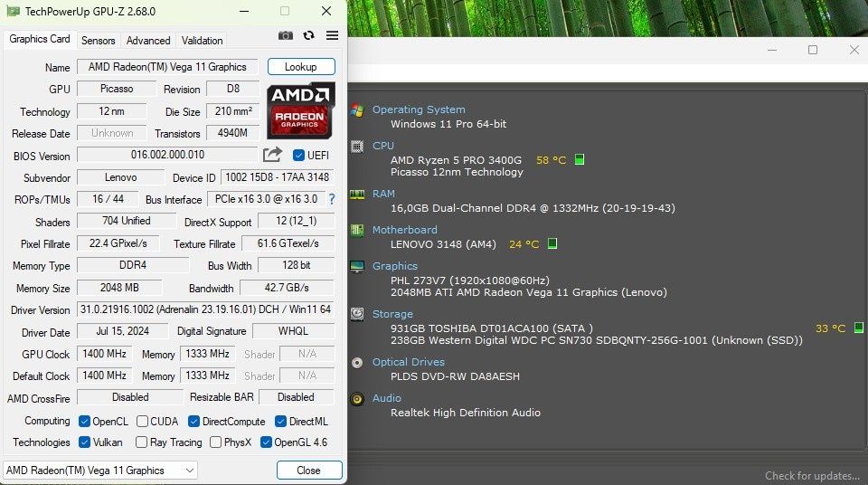Click the Lookup button
The image size is (868, 485).
click(301, 67)
